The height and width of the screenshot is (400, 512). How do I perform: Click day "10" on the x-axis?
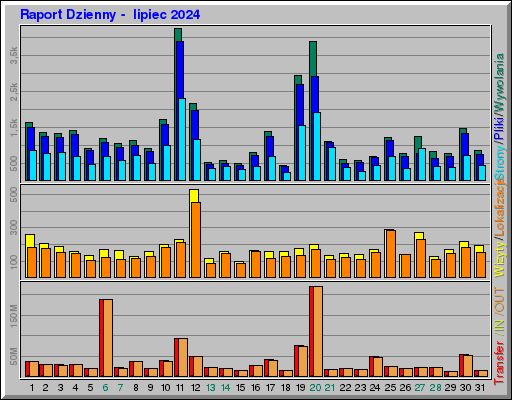(x=165, y=388)
